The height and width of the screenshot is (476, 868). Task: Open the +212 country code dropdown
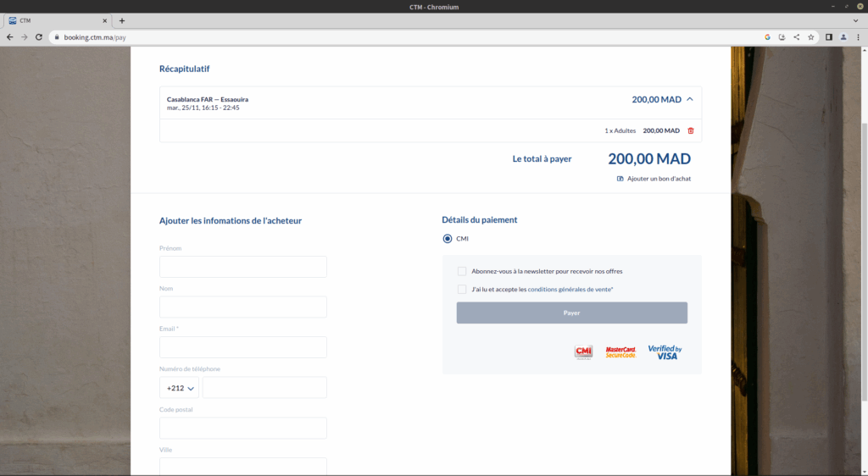coord(179,388)
